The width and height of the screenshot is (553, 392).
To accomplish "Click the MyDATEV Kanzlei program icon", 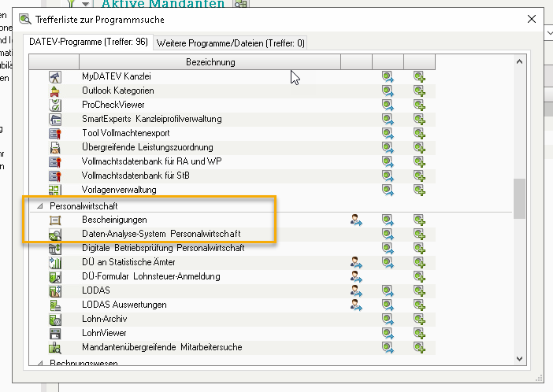I will click(x=56, y=77).
